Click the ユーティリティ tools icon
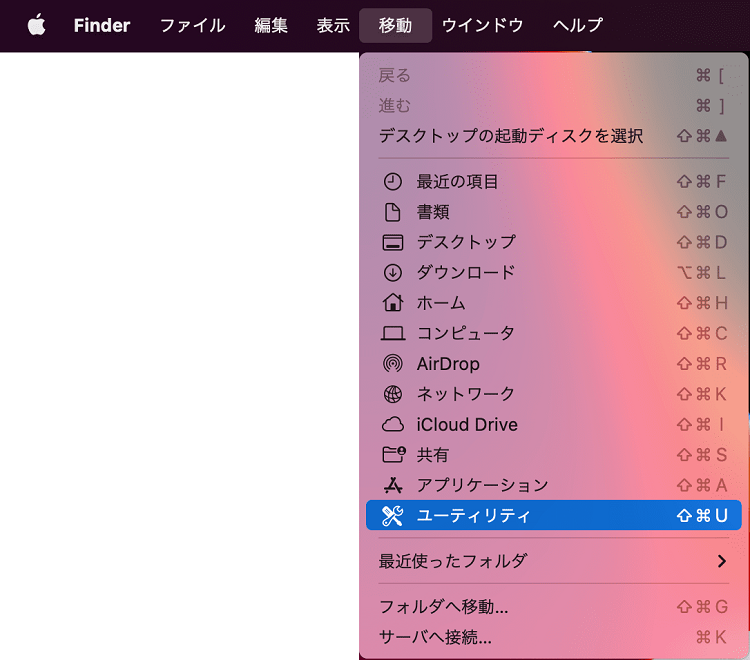750x660 pixels. click(x=393, y=516)
